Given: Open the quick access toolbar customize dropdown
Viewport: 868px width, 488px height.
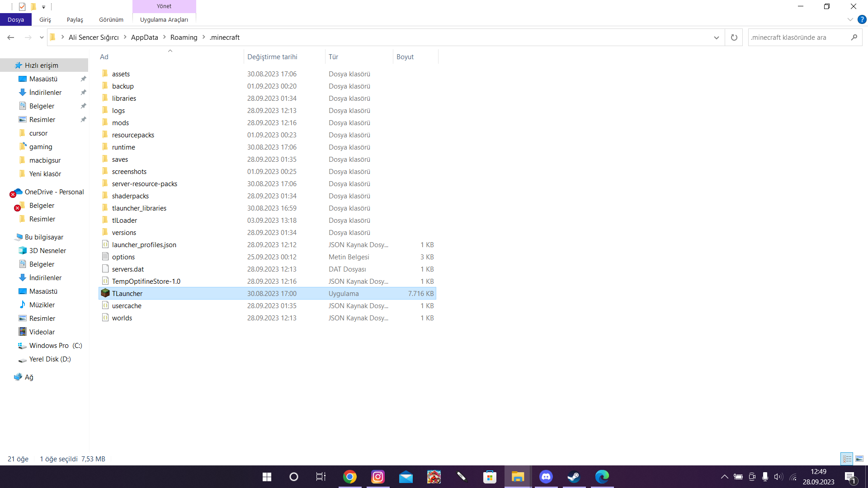Looking at the screenshot, I should pyautogui.click(x=43, y=7).
